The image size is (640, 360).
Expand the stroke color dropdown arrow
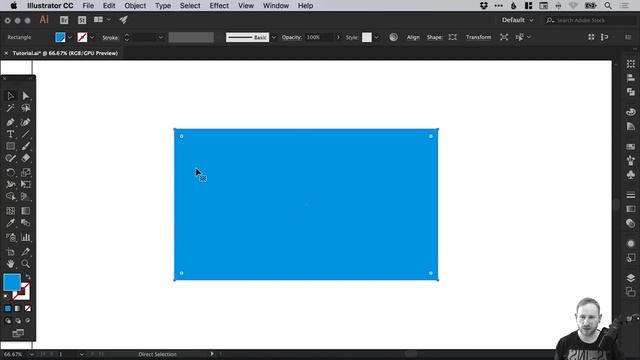tap(92, 38)
